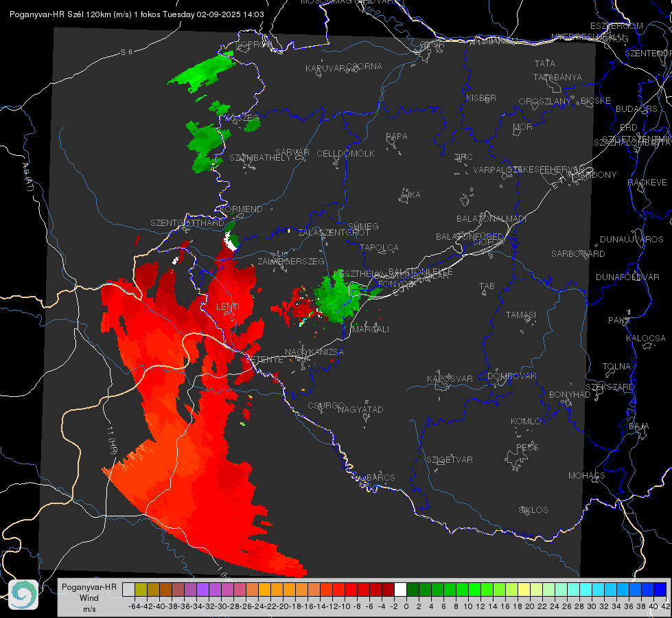Click the TAMÁSI city label
Screen dimensions: 672x618
pos(521,314)
